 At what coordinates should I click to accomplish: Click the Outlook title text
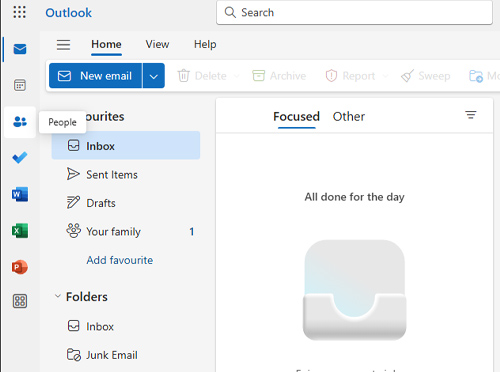[x=68, y=13]
